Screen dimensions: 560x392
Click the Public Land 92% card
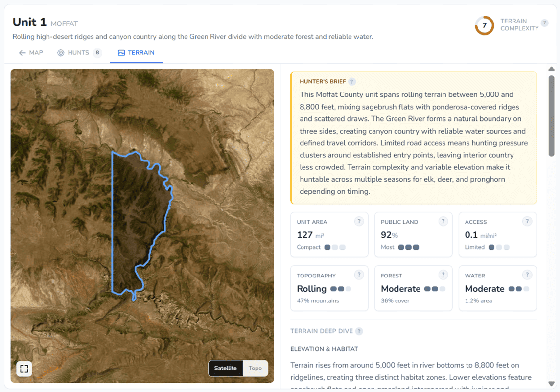tap(413, 235)
